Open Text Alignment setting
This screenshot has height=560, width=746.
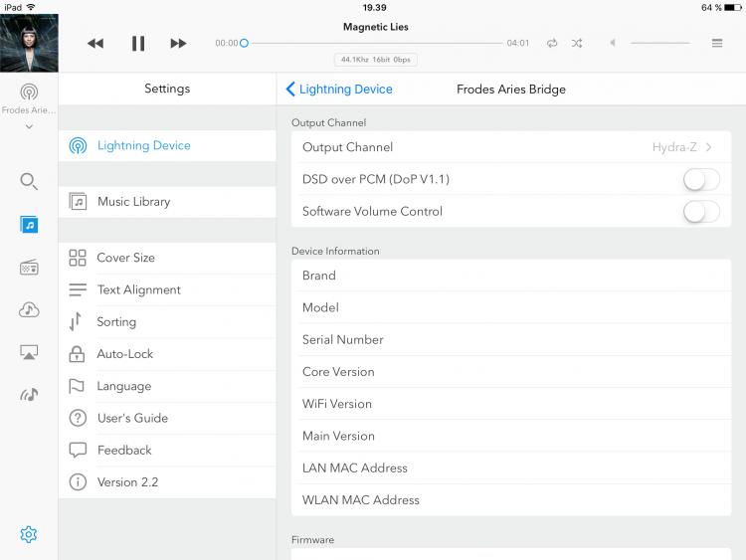(167, 289)
